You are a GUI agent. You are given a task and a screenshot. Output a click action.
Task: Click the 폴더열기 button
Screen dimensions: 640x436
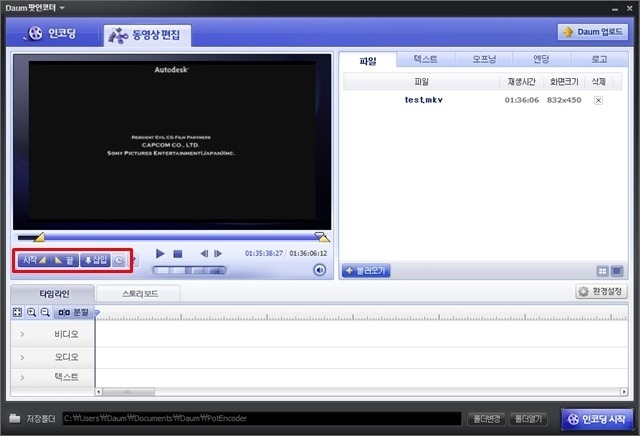[528, 419]
